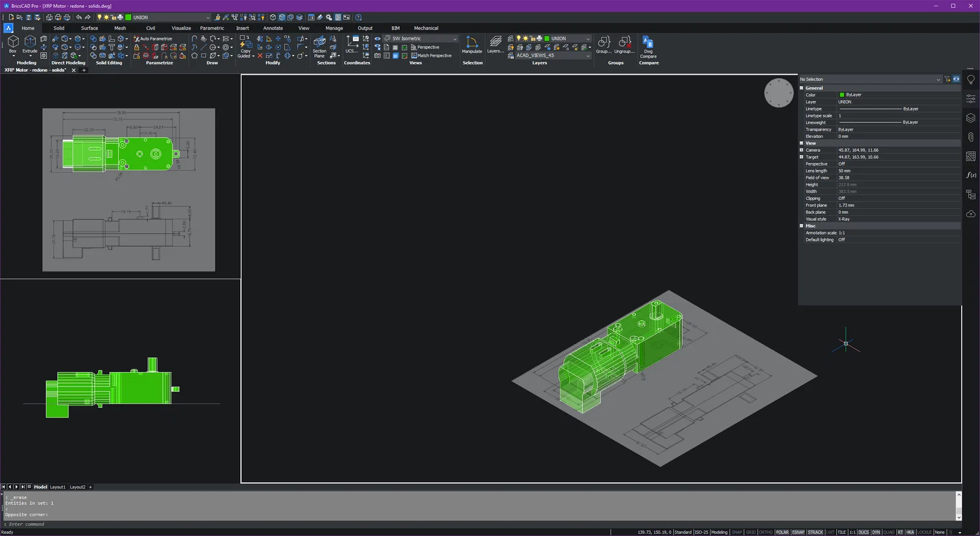Open the Layers panel button in the ribbon

(x=496, y=44)
